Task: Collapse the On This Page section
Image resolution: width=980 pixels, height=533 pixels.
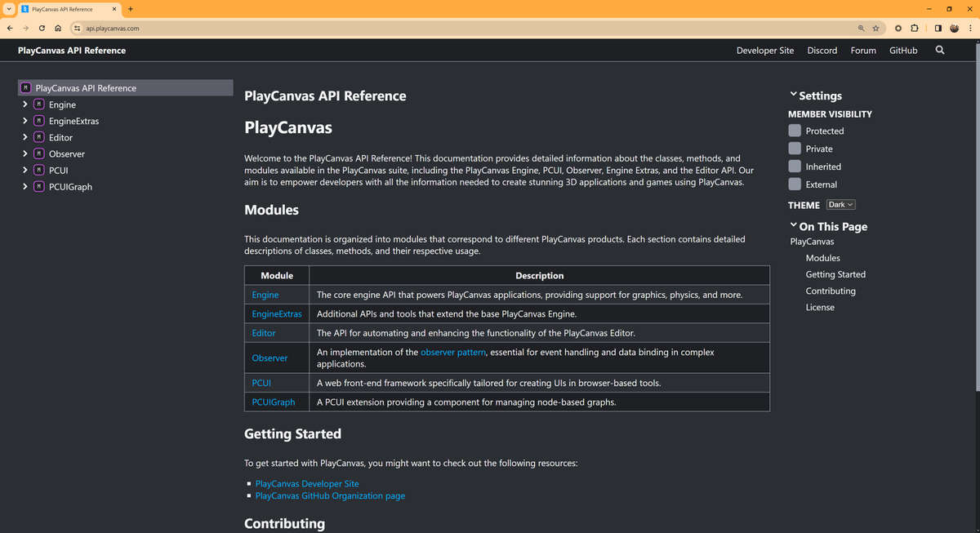Action: click(829, 226)
